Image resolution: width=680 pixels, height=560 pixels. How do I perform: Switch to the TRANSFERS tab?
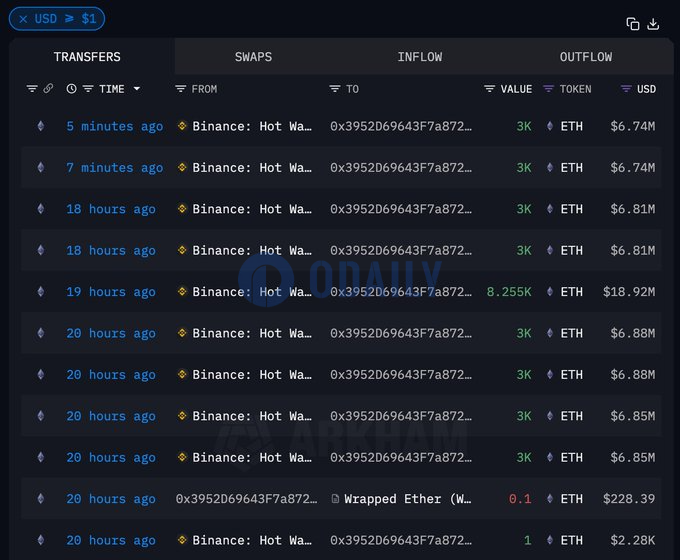pyautogui.click(x=87, y=57)
